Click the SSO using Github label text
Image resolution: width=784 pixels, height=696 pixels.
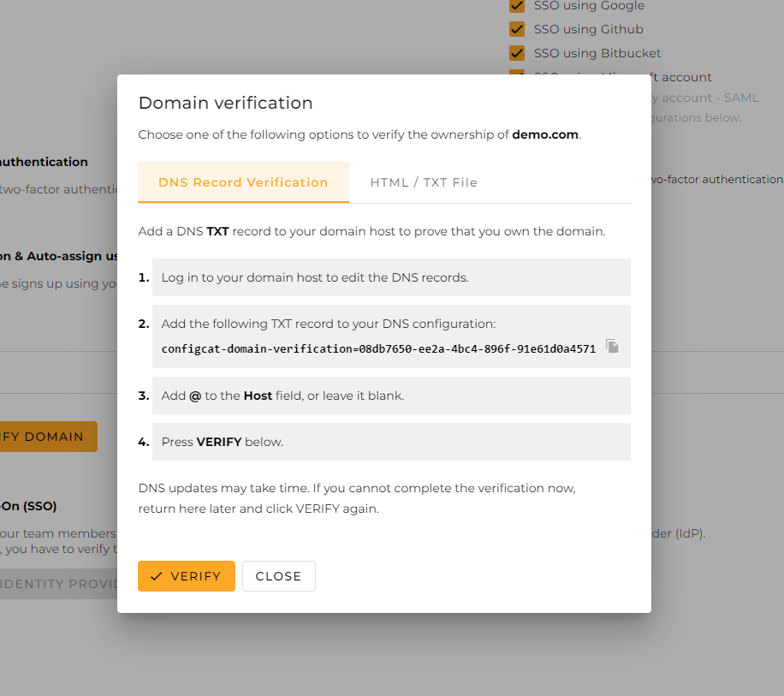pos(588,28)
